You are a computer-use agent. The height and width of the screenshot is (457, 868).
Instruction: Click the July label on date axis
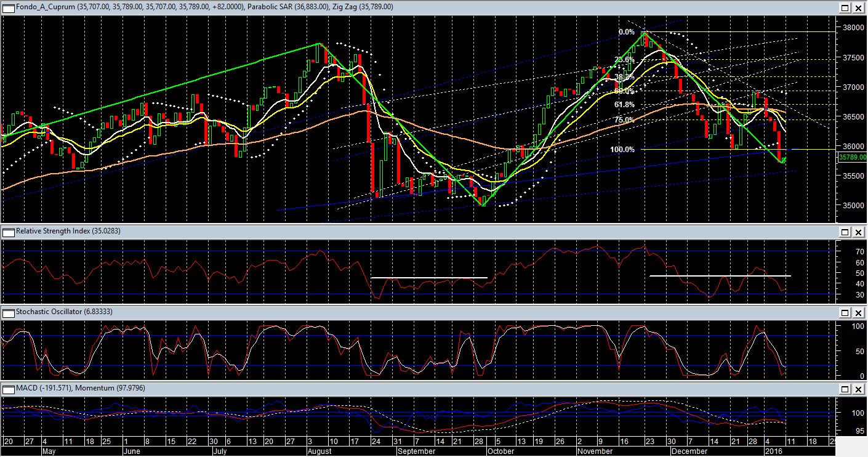point(220,451)
